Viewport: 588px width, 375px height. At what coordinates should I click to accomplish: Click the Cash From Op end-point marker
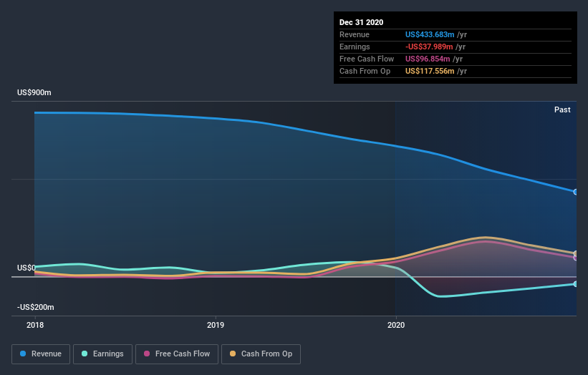click(576, 253)
